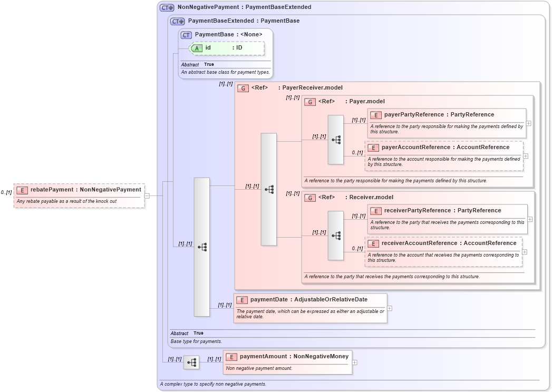Viewport: 552px width, 392px height.
Task: Click the E icon of paymentAmount element
Action: 231,356
